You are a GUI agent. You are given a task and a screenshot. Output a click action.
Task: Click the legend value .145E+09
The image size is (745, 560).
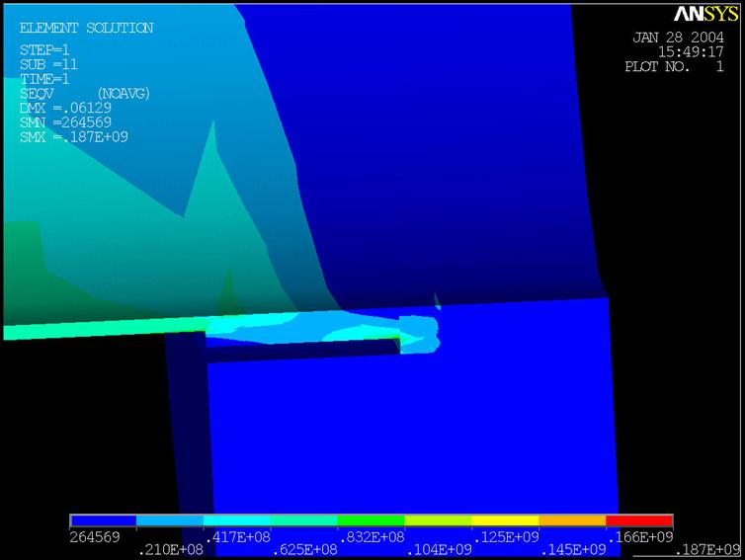coord(572,550)
